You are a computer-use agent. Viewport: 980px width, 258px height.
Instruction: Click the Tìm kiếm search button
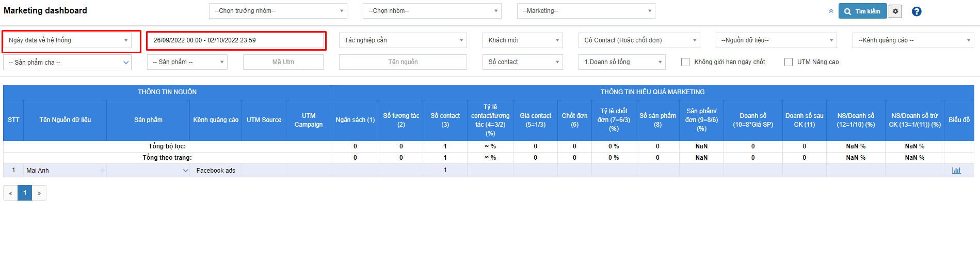[x=862, y=11]
